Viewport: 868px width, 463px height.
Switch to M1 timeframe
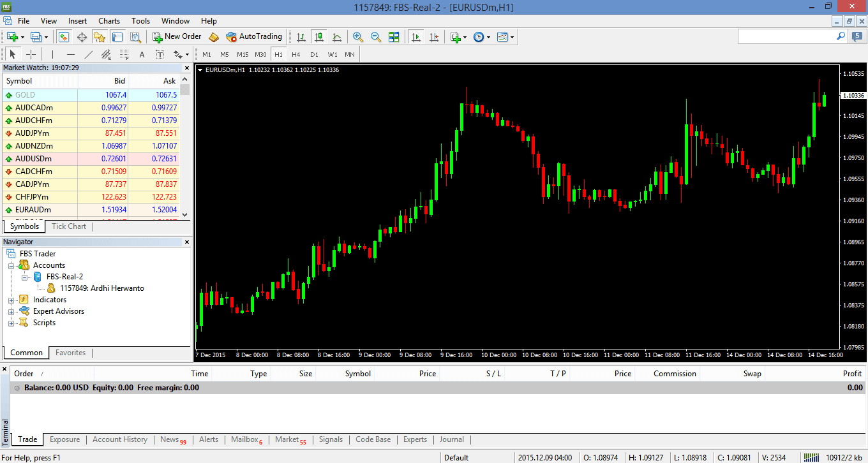(207, 55)
